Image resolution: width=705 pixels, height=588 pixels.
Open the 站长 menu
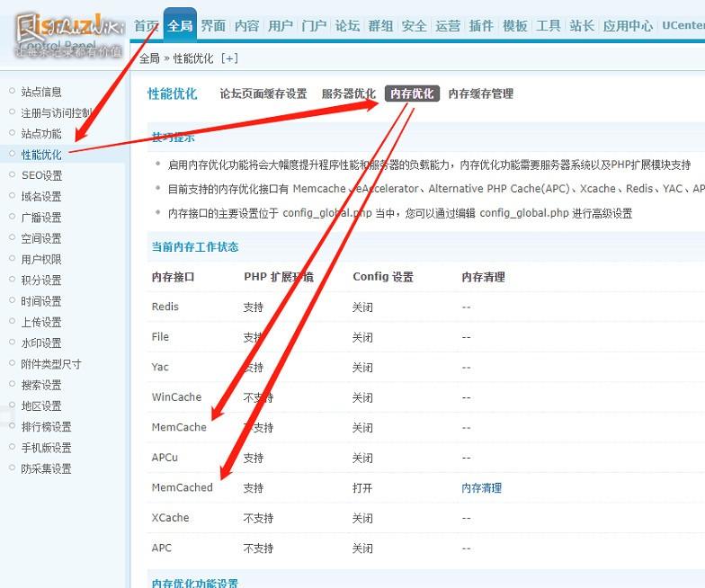(x=581, y=25)
